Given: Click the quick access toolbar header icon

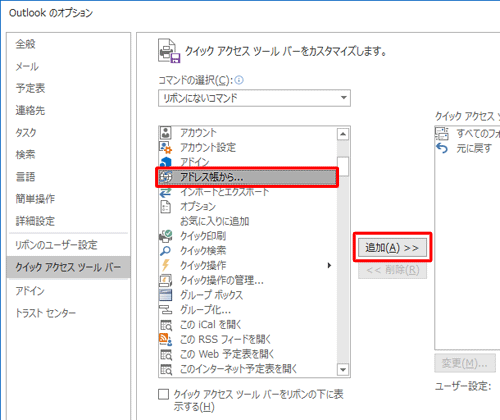Looking at the screenshot, I should pos(169,51).
